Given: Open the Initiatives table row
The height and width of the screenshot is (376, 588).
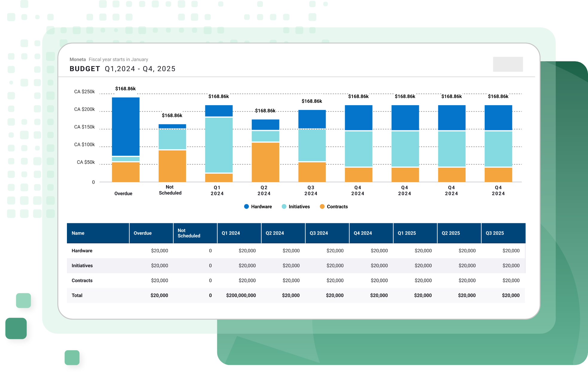Looking at the screenshot, I should (82, 266).
